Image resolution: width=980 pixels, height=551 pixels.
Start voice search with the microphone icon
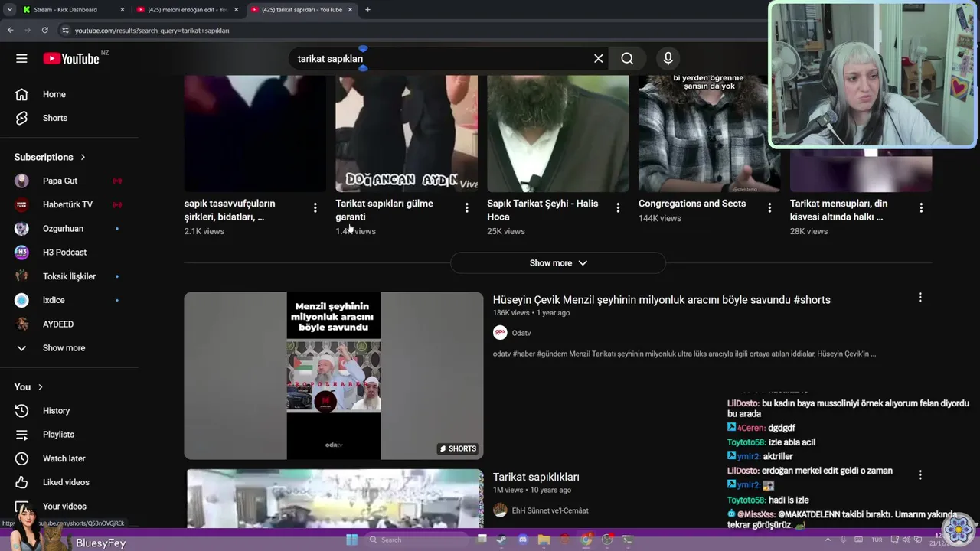pos(668,58)
